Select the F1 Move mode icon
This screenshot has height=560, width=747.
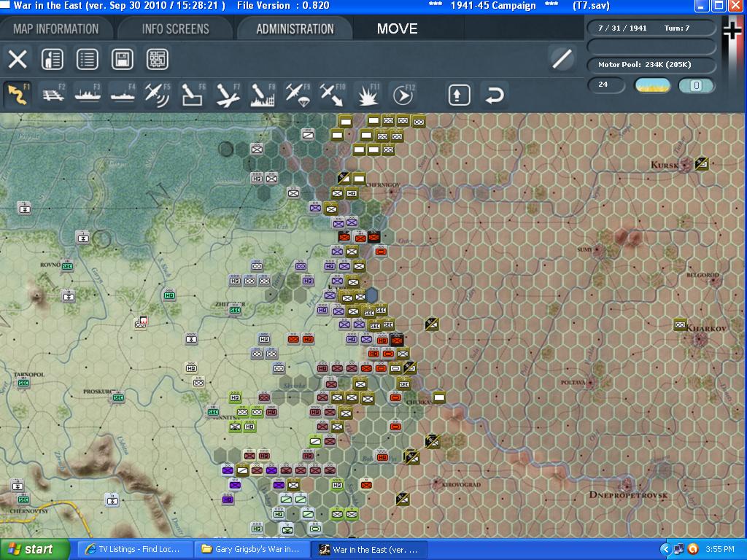coord(18,94)
